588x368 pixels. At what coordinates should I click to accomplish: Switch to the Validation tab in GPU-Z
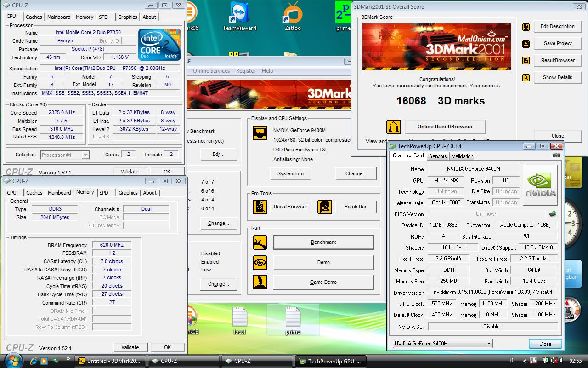click(463, 156)
